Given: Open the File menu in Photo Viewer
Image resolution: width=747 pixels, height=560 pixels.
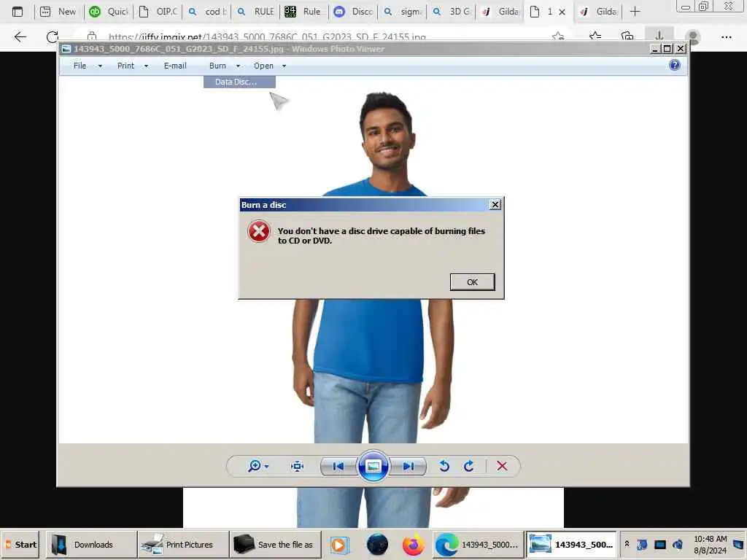Looking at the screenshot, I should click(x=80, y=66).
